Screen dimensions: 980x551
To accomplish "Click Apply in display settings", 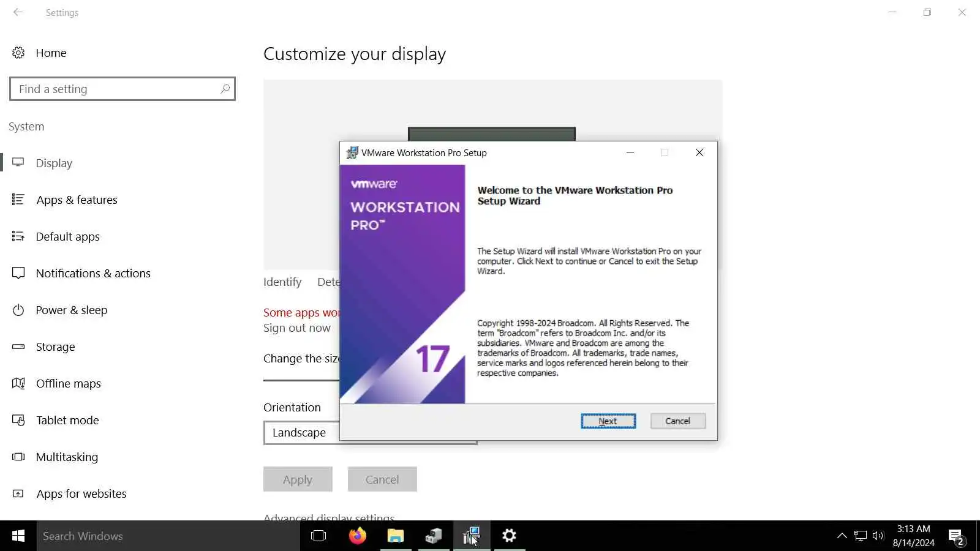I will click(298, 479).
